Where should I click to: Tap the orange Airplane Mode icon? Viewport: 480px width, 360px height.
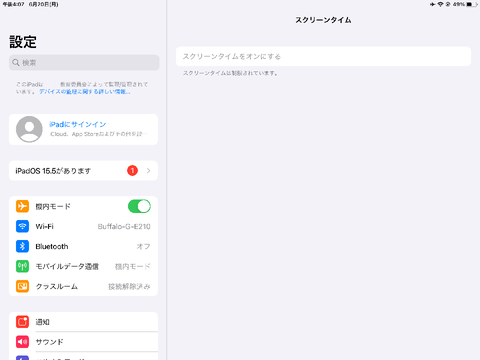click(x=22, y=206)
